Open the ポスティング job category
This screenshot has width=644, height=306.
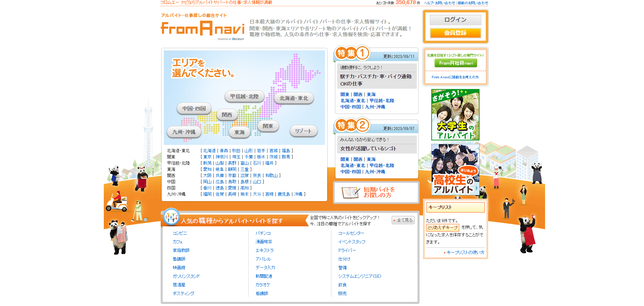(x=183, y=294)
